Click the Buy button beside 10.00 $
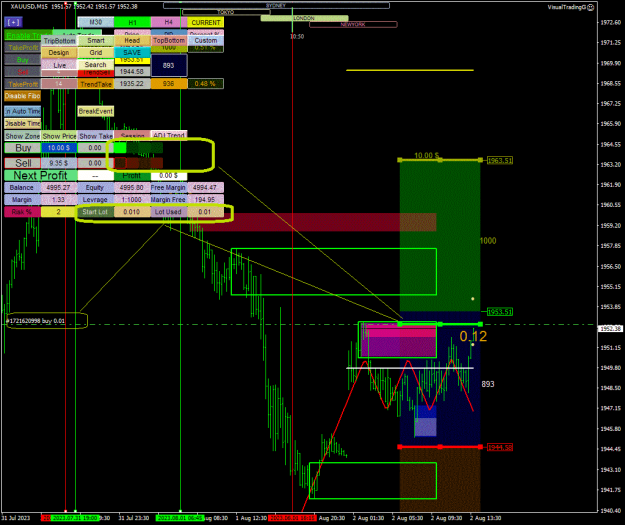 [23, 148]
